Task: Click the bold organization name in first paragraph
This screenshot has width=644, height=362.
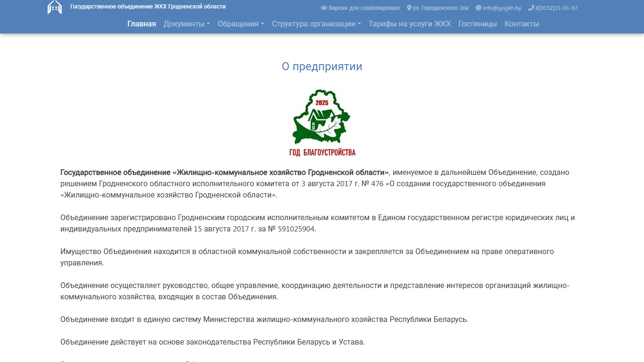Action: pos(225,172)
